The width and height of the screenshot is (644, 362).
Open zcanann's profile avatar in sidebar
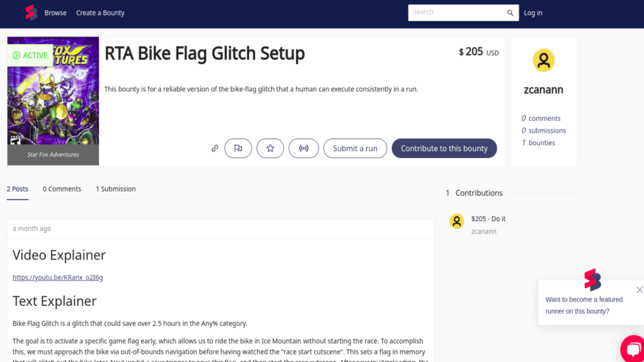[543, 60]
